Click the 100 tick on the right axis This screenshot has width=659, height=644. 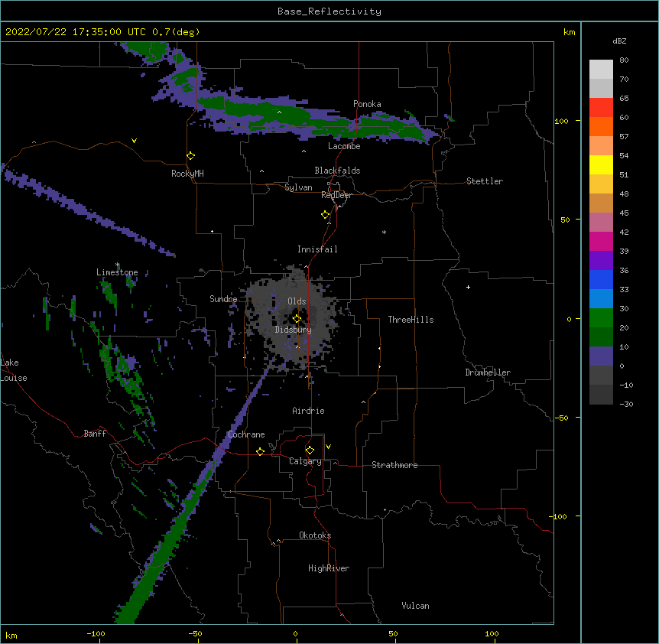pyautogui.click(x=561, y=121)
